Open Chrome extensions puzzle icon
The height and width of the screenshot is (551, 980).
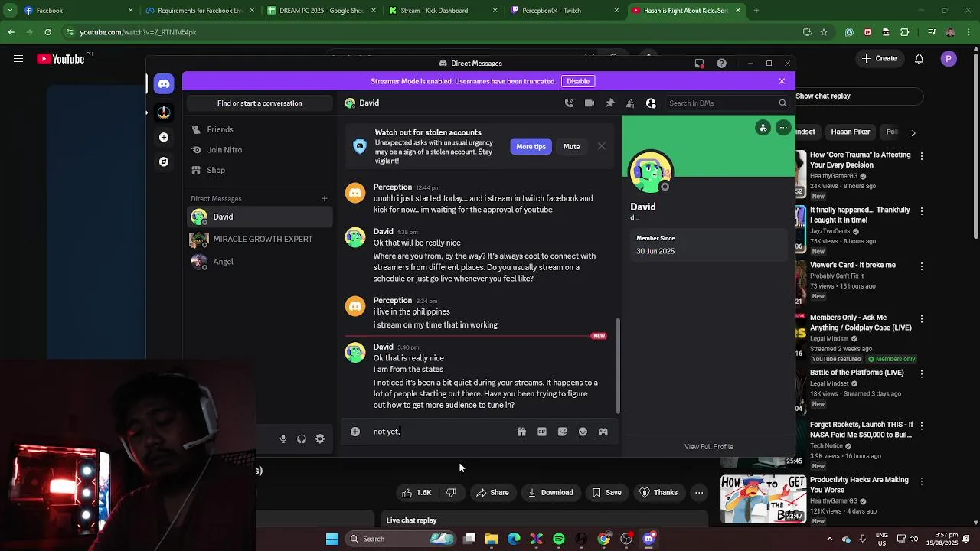905,32
